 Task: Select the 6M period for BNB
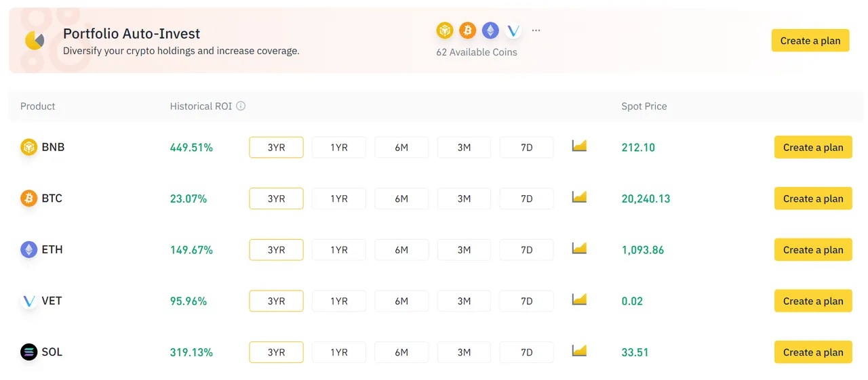pyautogui.click(x=401, y=147)
